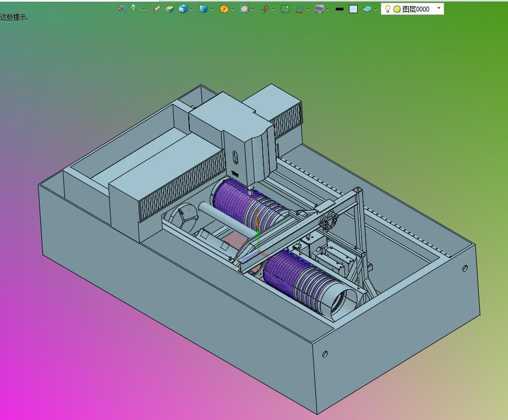Click the green snap-point square icon
This screenshot has width=508, height=420.
click(x=285, y=9)
